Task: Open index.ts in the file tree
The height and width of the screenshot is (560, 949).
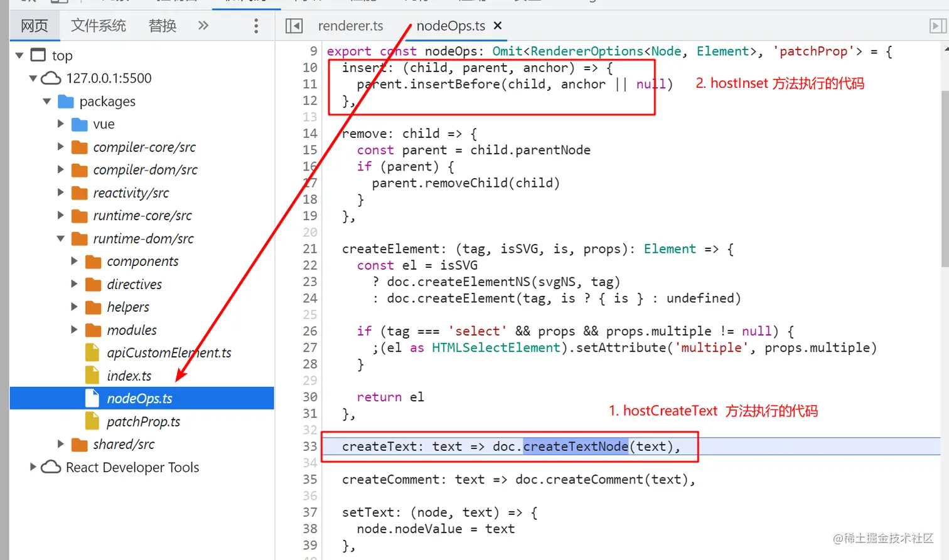Action: pyautogui.click(x=129, y=376)
